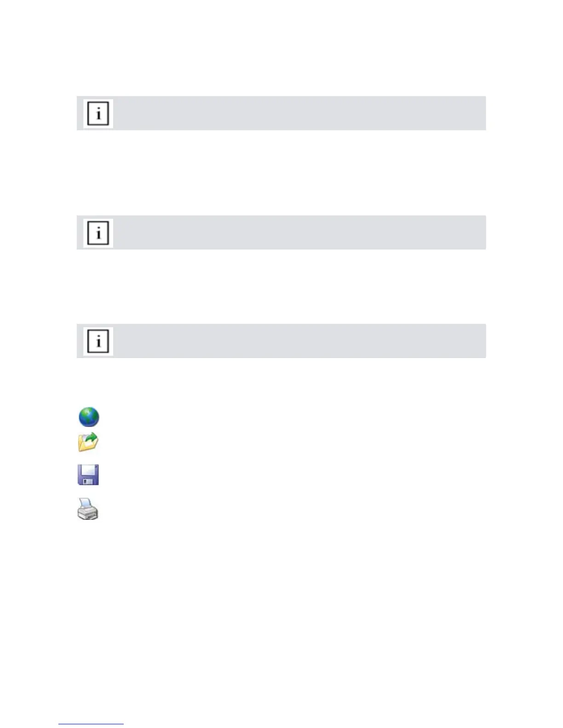Click the second gray note bar
563x728 pixels.
(x=299, y=233)
